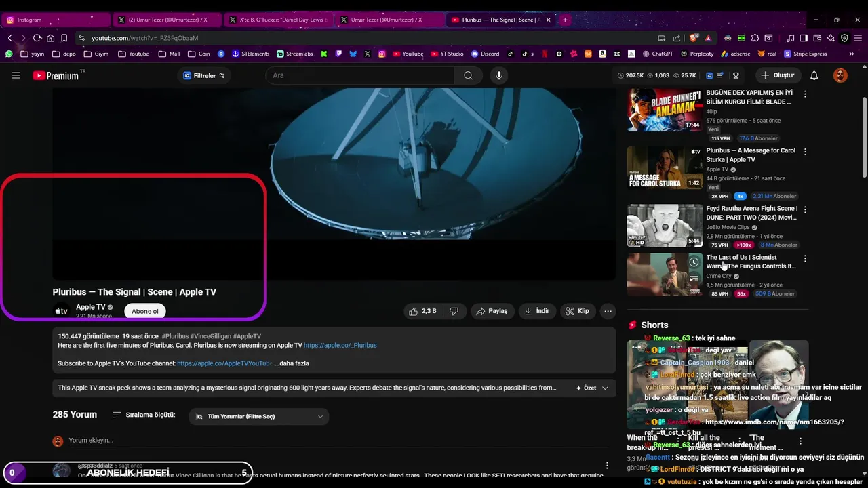Image resolution: width=868 pixels, height=488 pixels.
Task: Show the browser main menu
Action: coord(858,38)
